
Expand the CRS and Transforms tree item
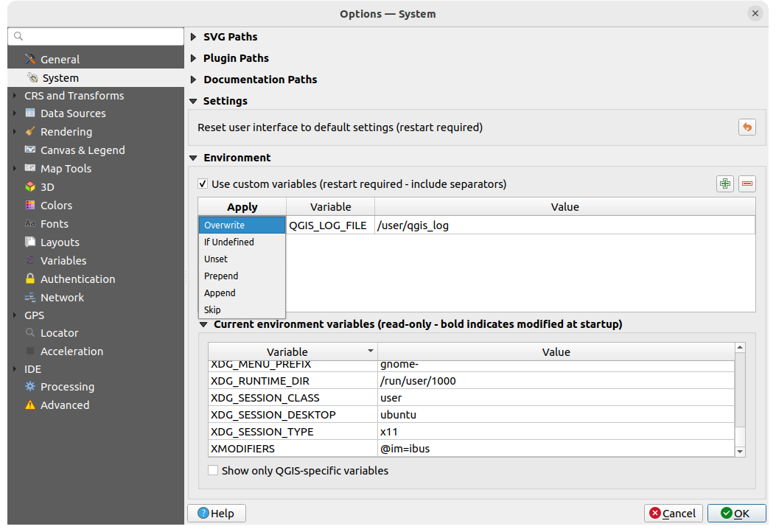15,96
